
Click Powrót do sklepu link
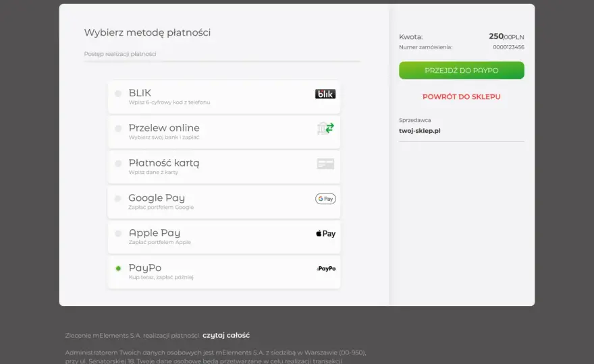[x=462, y=97]
